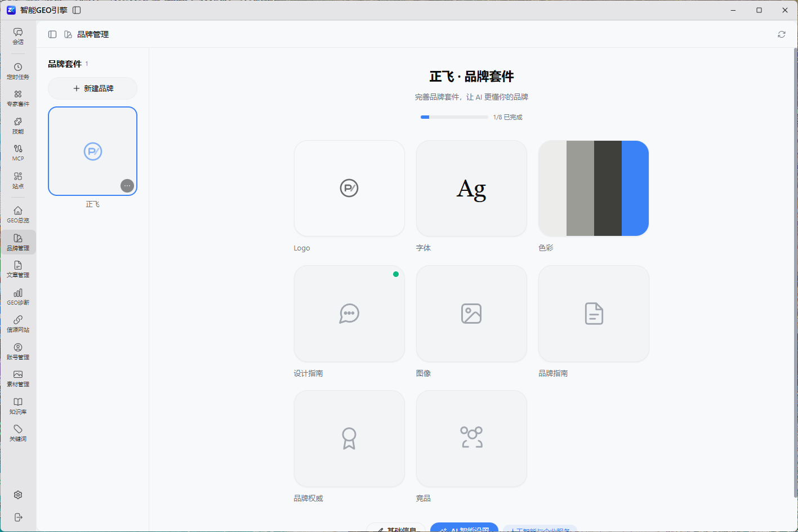The height and width of the screenshot is (532, 798).
Task: Open the 会话 chat section
Action: point(18,36)
